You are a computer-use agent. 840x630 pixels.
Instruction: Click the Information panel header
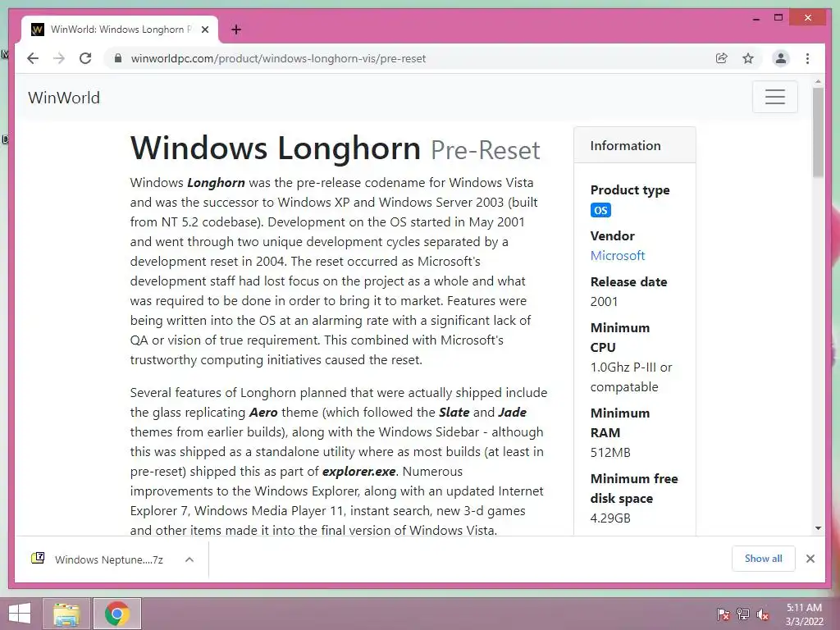(x=635, y=145)
